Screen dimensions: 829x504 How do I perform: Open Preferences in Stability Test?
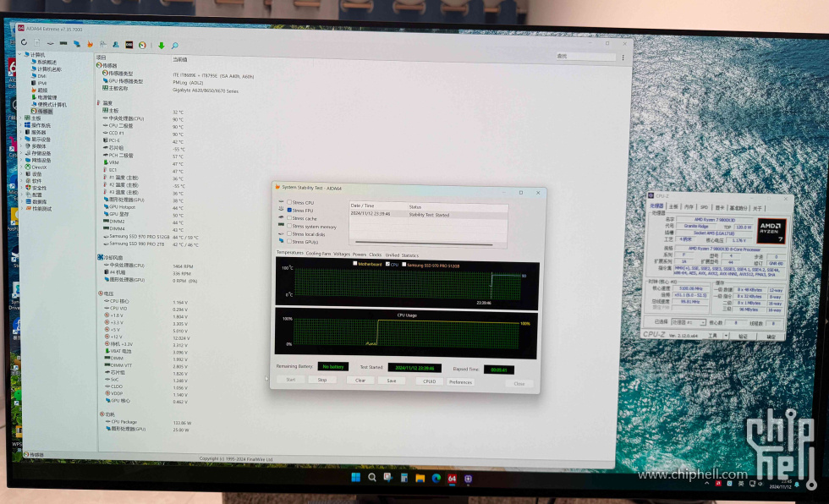coord(460,382)
